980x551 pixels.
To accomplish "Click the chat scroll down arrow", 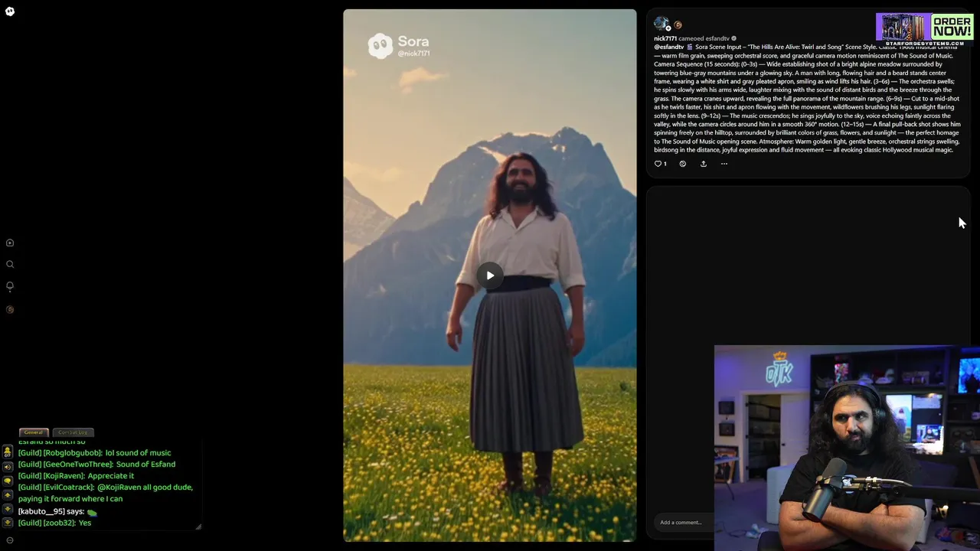I will point(8,509).
